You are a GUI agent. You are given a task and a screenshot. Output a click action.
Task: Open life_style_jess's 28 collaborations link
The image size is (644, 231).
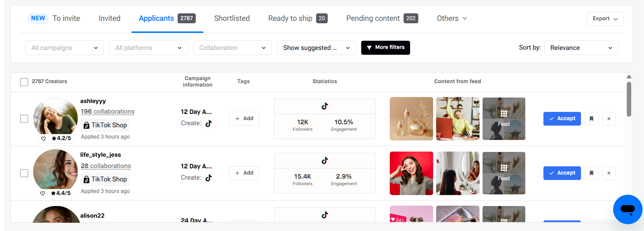point(106,166)
